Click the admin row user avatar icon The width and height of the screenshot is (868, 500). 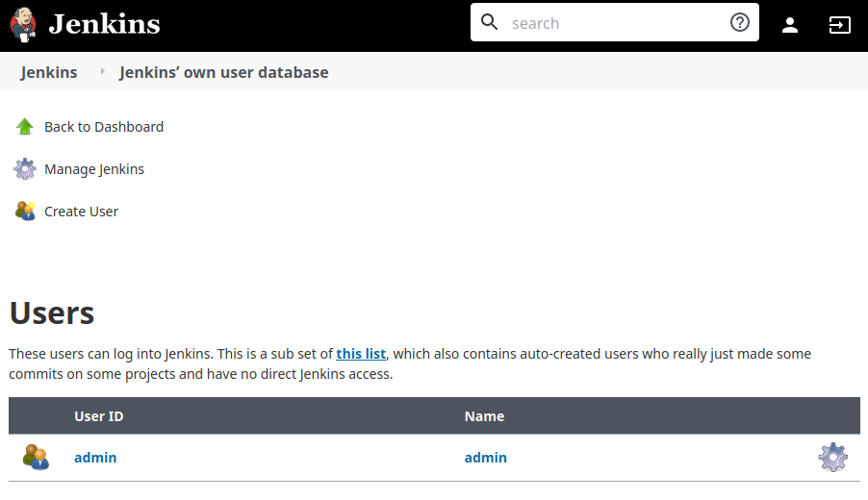coord(36,458)
